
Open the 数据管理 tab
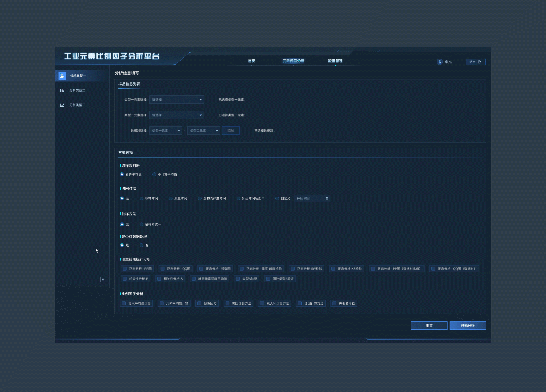tap(335, 61)
